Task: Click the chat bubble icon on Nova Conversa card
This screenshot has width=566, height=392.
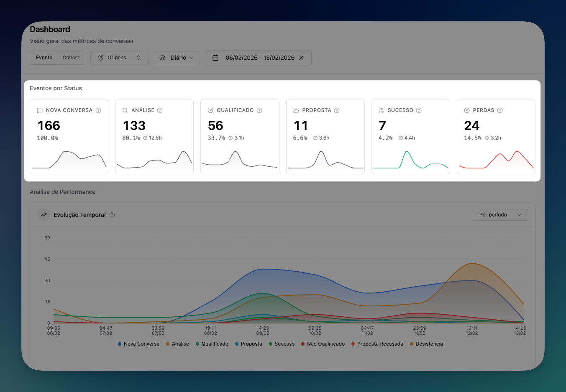Action: tap(39, 110)
